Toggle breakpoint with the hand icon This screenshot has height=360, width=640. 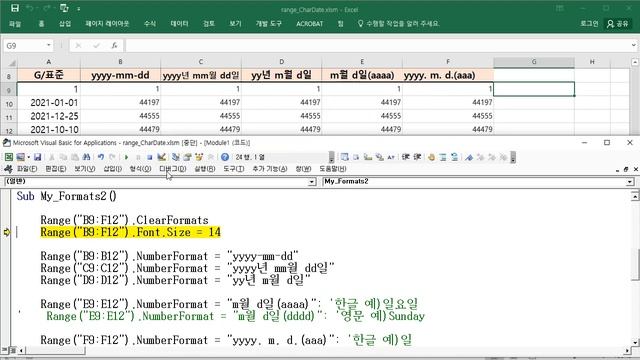(x=431, y=157)
